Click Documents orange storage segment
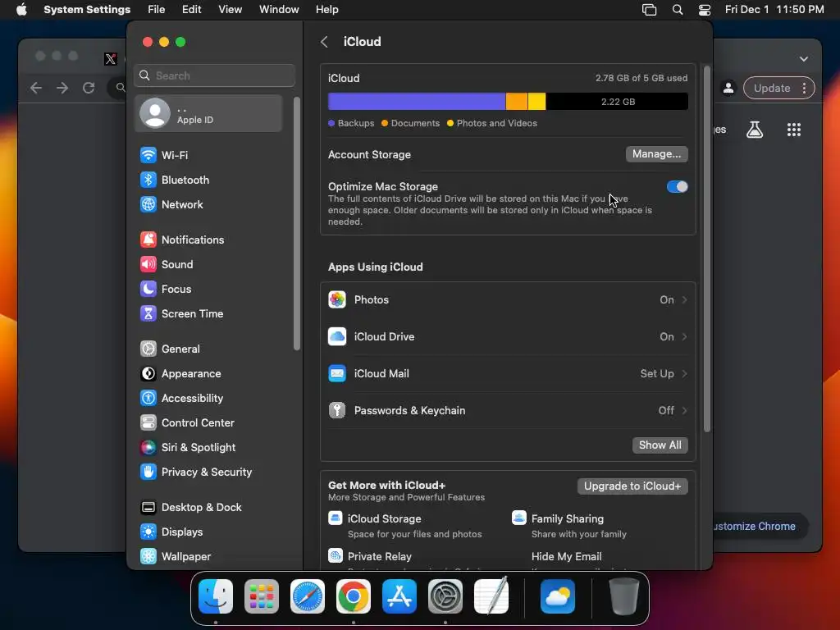Image resolution: width=840 pixels, height=630 pixels. coord(517,102)
